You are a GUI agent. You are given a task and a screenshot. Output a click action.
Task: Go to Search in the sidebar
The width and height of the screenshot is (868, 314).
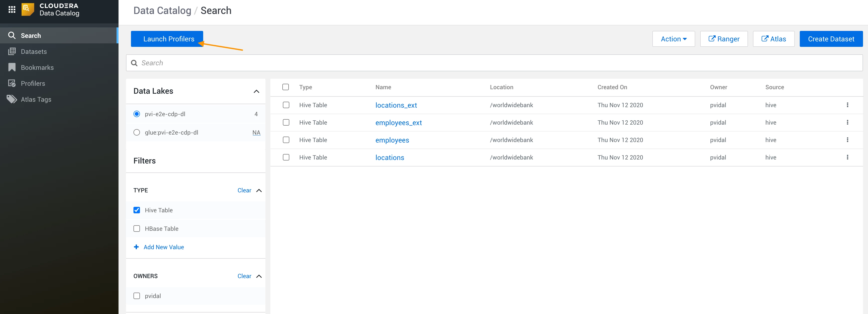31,35
